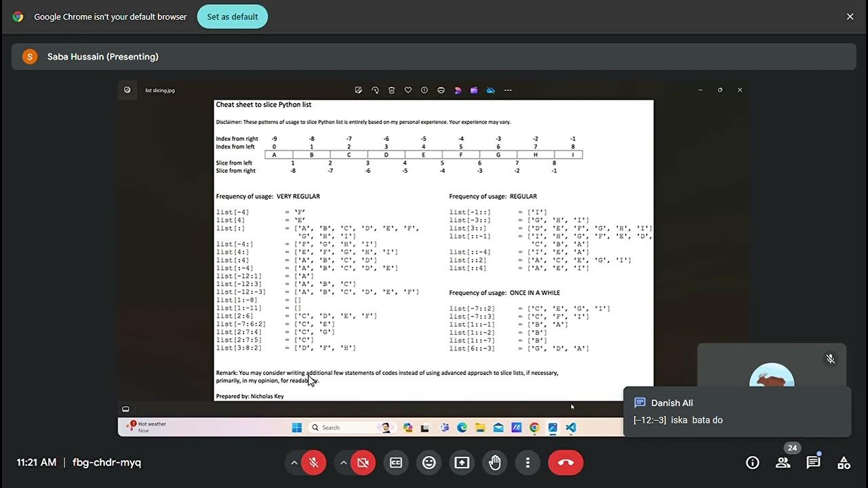This screenshot has width=868, height=488.
Task: Unmute the microphone in Meet
Action: [x=313, y=462]
